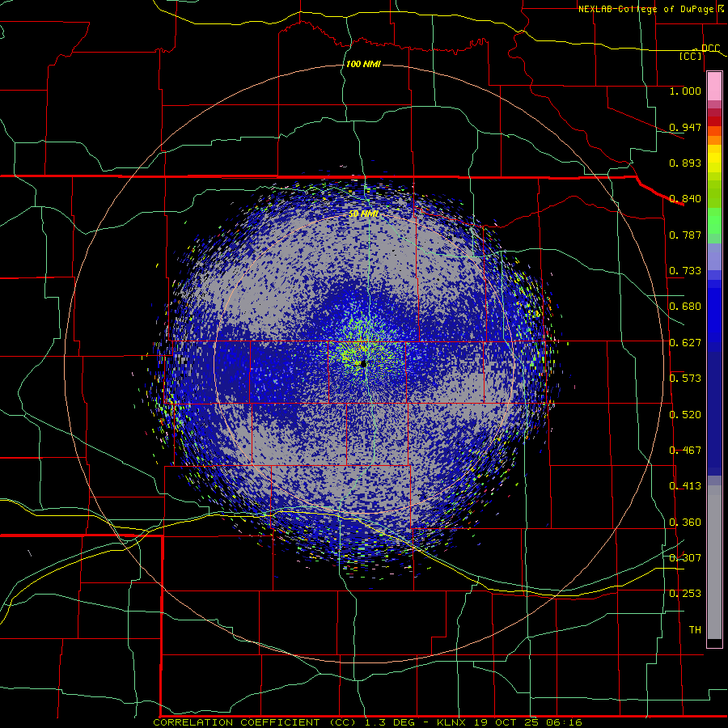This screenshot has height=728, width=728.
Task: Click the 0.733 scale value
Action: coord(685,271)
